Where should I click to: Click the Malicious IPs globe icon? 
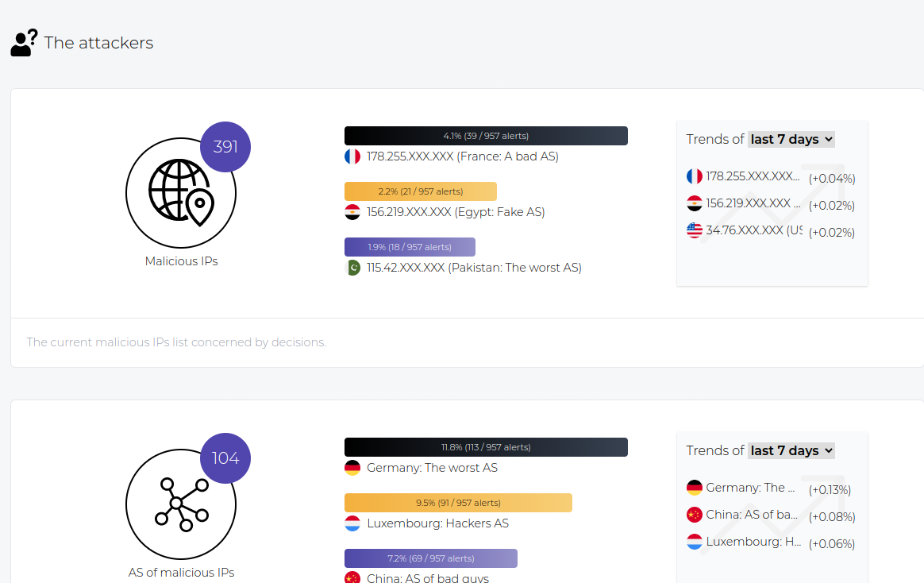point(181,192)
